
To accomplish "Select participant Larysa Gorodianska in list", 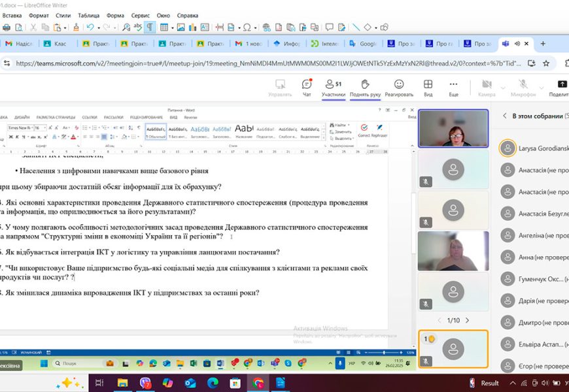I will pos(533,148).
